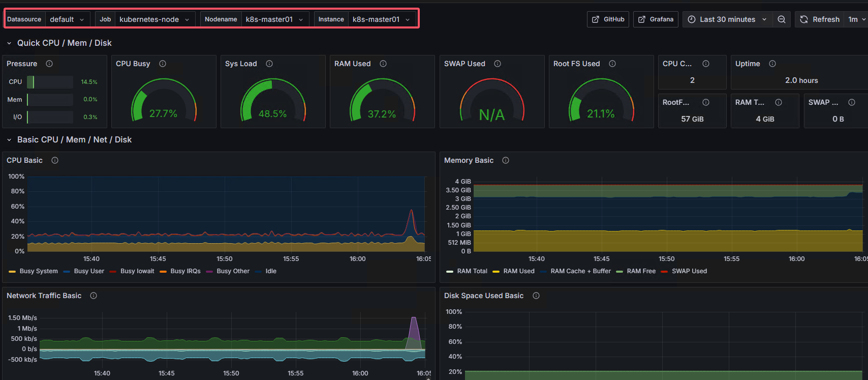Screen dimensions: 868x380
Task: Click the info icon beside SWAP Used
Action: coord(498,64)
